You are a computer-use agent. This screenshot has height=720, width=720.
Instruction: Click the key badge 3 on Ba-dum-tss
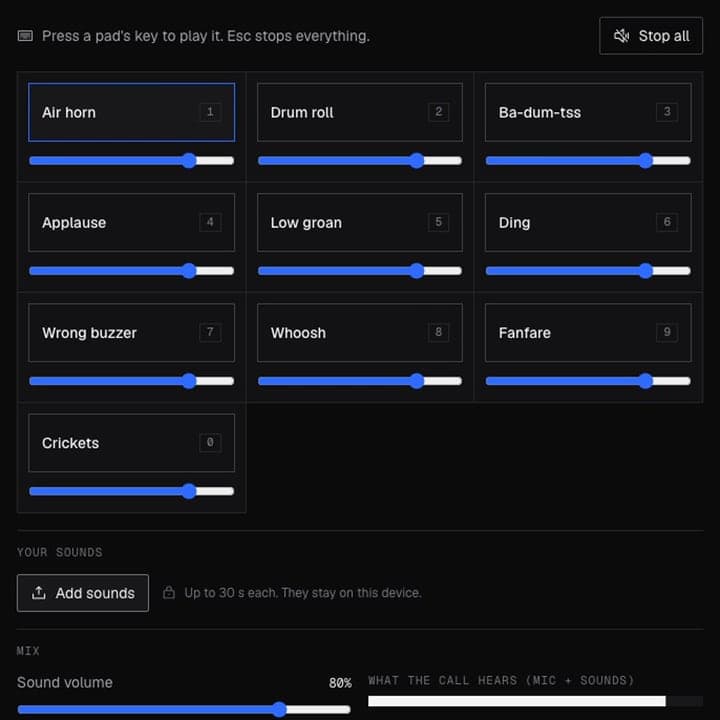pyautogui.click(x=667, y=112)
